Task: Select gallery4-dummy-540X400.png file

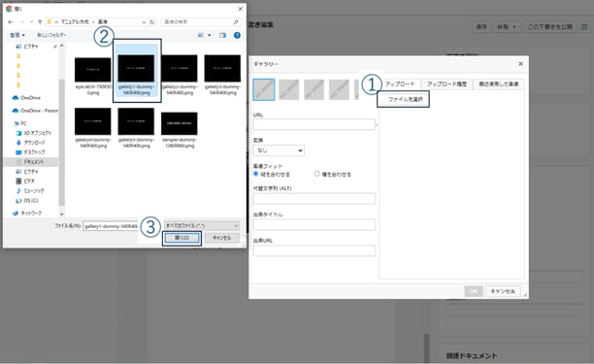Action: coord(93,128)
